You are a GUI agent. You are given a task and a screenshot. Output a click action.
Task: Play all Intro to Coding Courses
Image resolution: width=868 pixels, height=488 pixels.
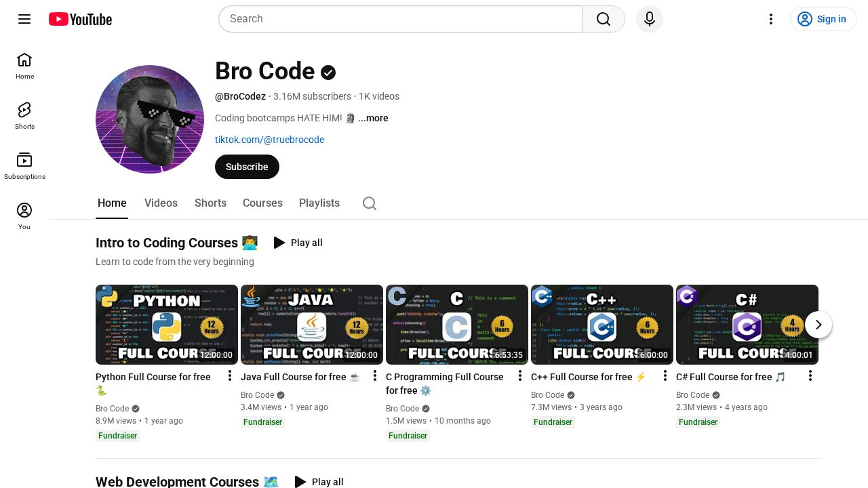tap(298, 243)
